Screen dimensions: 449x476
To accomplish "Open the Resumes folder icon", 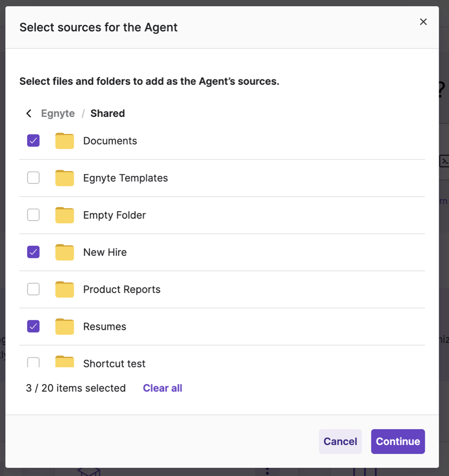I will click(x=64, y=326).
